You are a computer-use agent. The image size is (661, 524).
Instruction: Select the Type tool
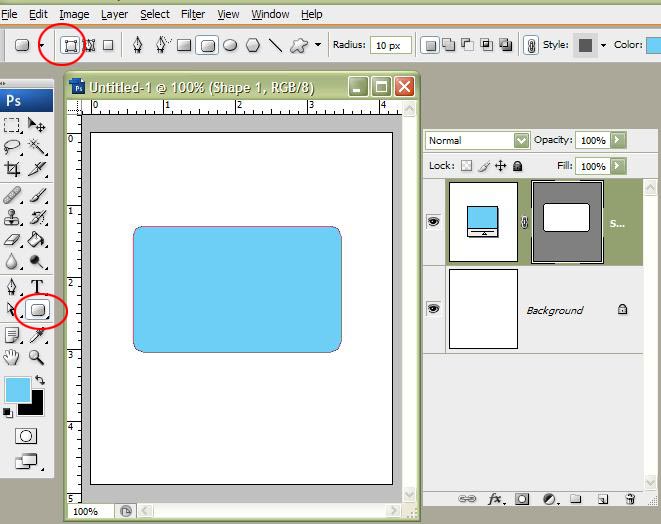(x=38, y=287)
